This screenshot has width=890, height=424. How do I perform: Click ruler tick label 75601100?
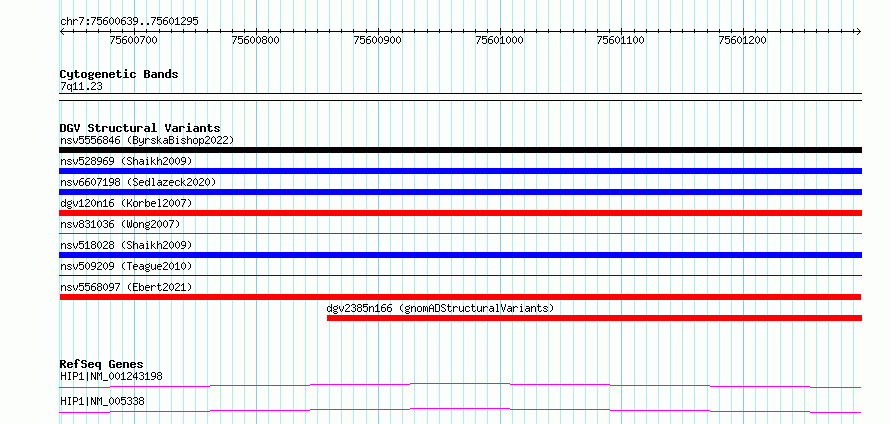click(x=621, y=40)
